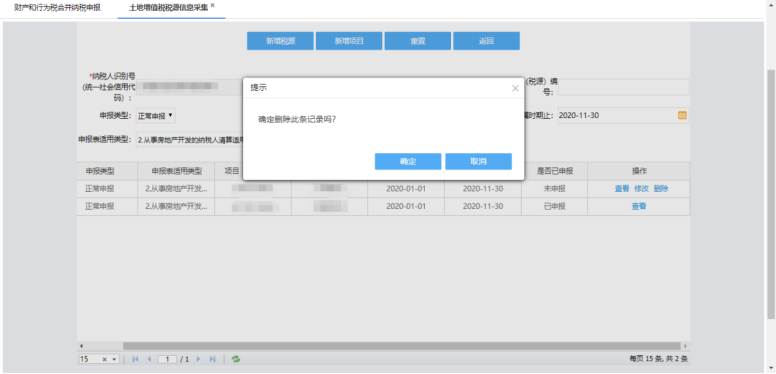Viewport: 776px width, 374px height.
Task: Confirm deletion with 确定 button
Action: point(408,162)
